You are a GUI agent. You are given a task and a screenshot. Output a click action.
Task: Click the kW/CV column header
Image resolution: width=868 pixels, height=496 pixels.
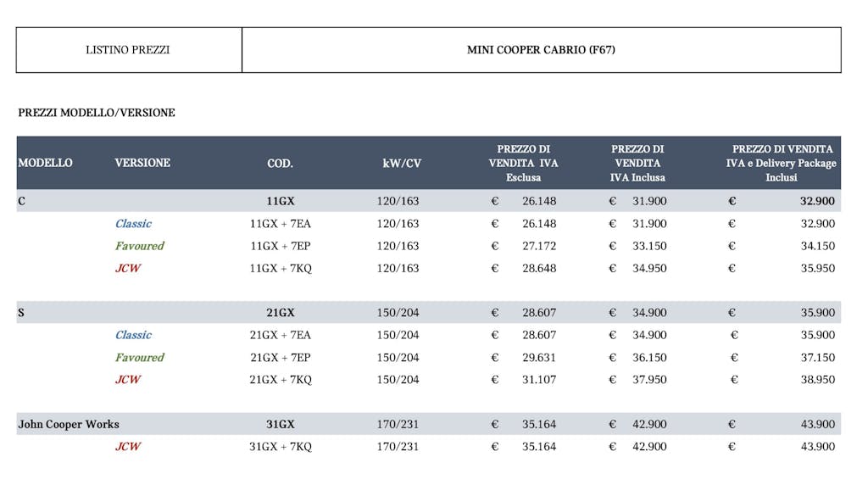[402, 164]
